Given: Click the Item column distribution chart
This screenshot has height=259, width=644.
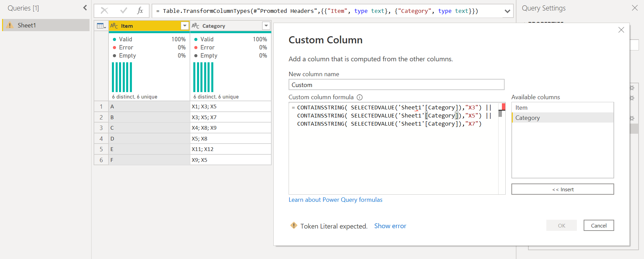Looking at the screenshot, I should (122, 77).
